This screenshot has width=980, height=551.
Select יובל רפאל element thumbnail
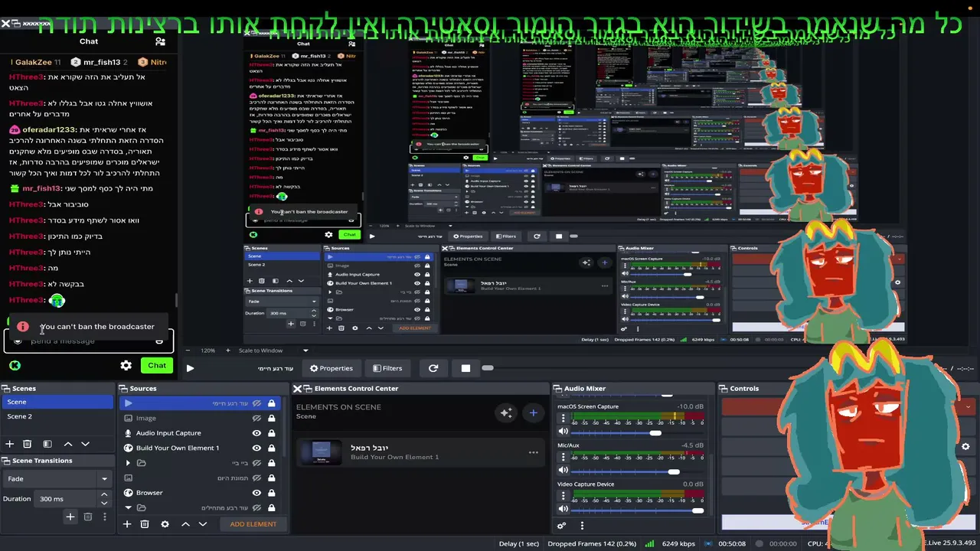[x=322, y=452]
